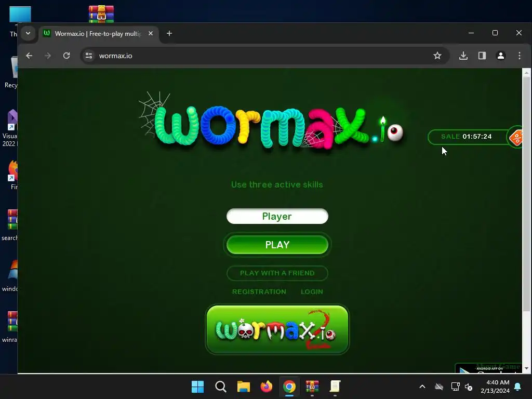The height and width of the screenshot is (399, 532).
Task: Click scrollbar down arrow
Action: (526, 368)
